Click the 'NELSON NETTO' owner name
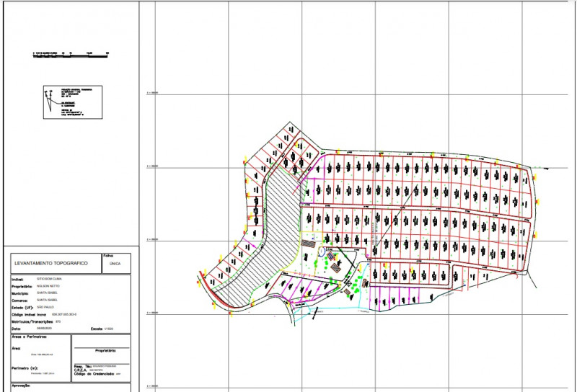Image resolution: width=577 pixels, height=392 pixels. click(48, 286)
